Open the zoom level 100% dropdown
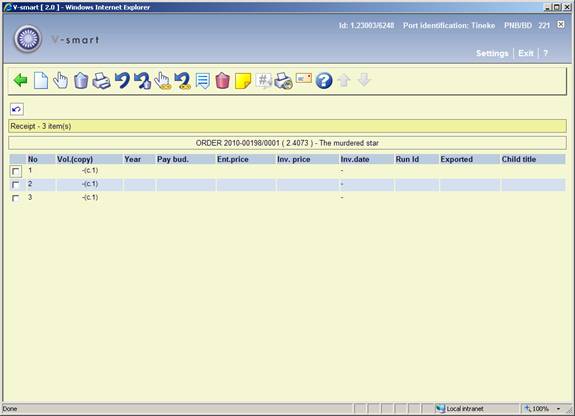575x416 pixels. (x=543, y=409)
